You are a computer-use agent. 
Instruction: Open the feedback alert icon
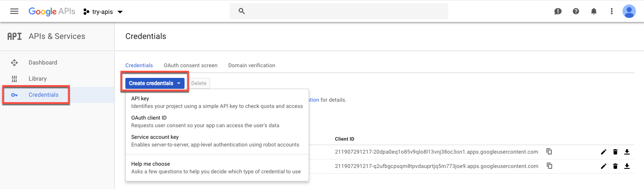point(558,12)
